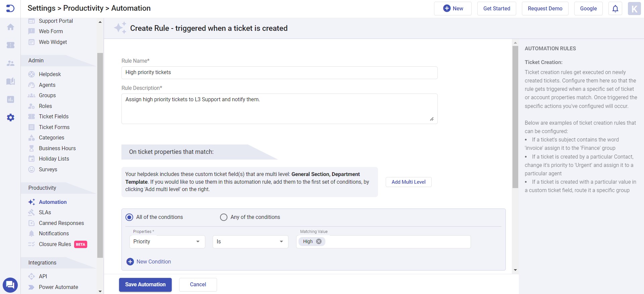
Task: Click into the Rule Name field
Action: tap(279, 73)
